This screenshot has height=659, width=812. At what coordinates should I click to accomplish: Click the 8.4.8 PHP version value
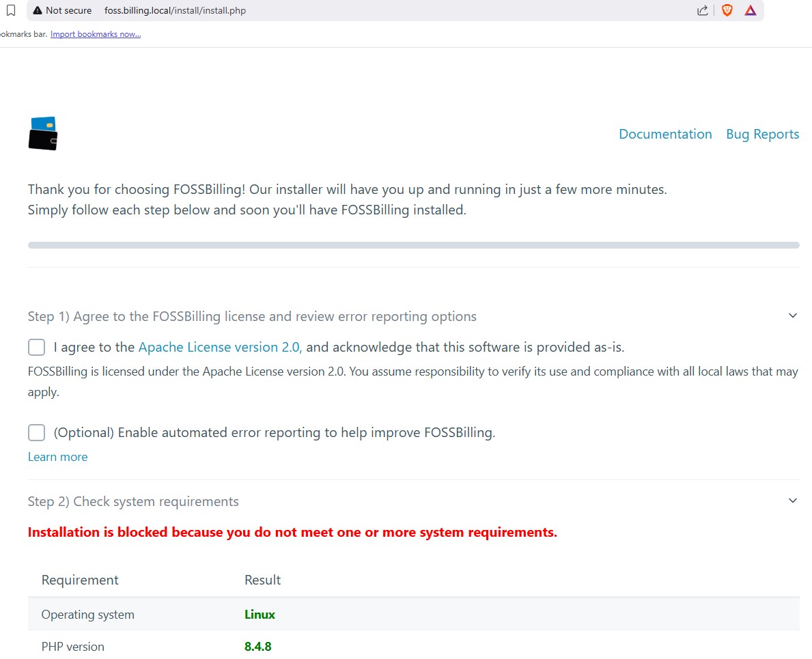(258, 647)
